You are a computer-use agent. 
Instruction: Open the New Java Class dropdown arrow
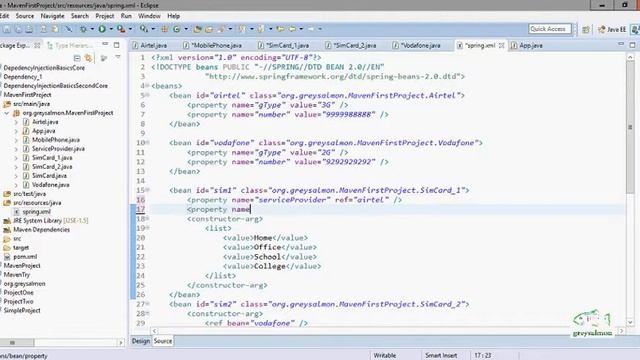click(x=186, y=29)
